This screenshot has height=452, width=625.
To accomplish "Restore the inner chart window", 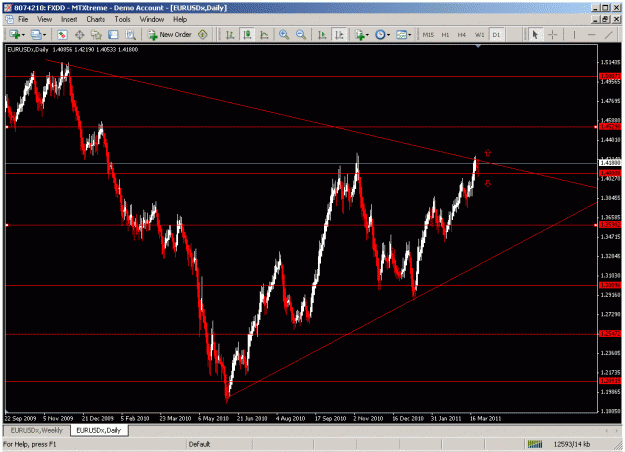I will click(605, 19).
